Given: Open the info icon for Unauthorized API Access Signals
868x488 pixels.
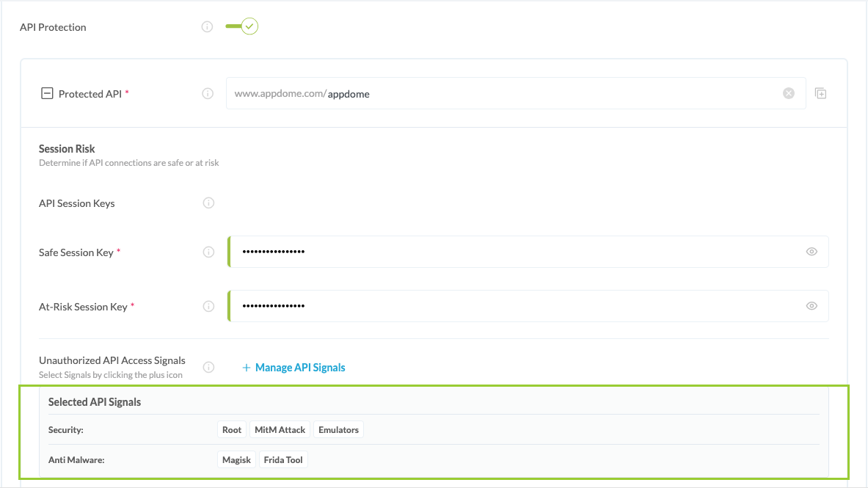Looking at the screenshot, I should pos(208,367).
